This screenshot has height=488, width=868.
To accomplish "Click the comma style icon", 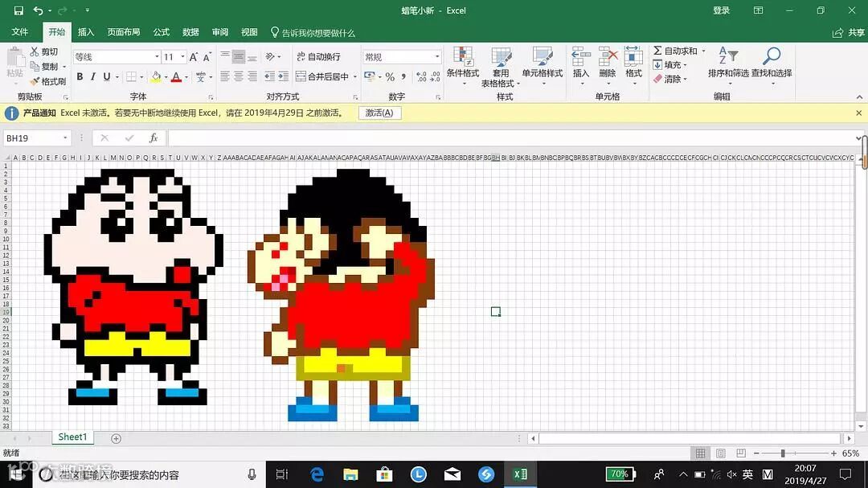I will [x=403, y=76].
